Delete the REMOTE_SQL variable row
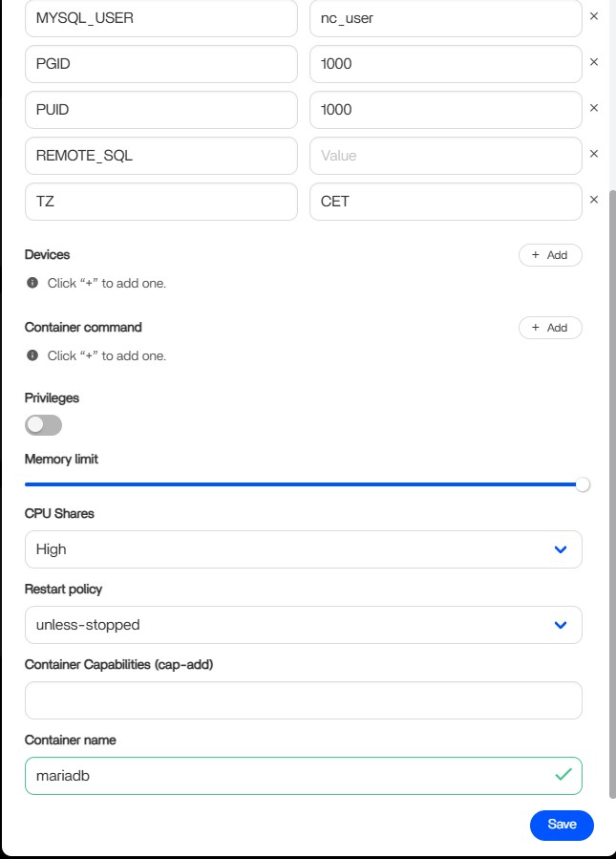This screenshot has width=616, height=859. pos(593,154)
